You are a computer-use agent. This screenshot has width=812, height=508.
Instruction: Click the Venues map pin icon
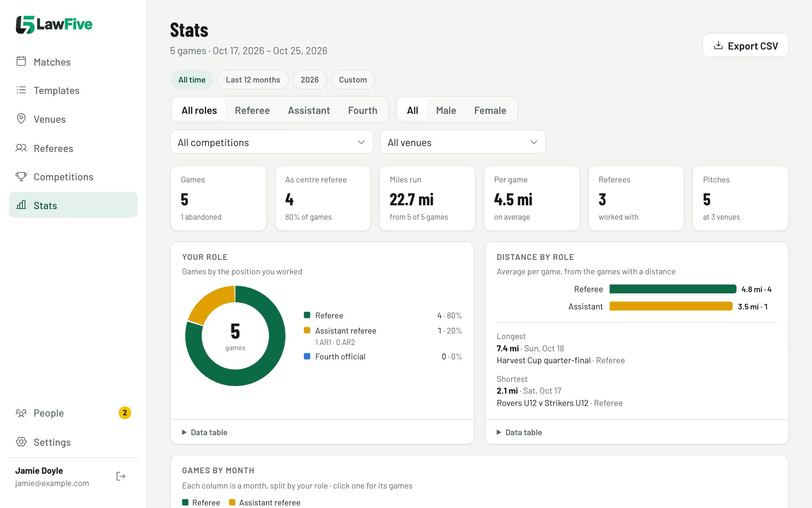click(21, 119)
